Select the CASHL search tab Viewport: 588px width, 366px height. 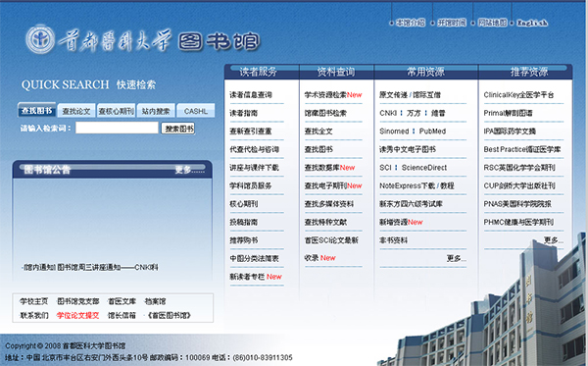click(195, 111)
